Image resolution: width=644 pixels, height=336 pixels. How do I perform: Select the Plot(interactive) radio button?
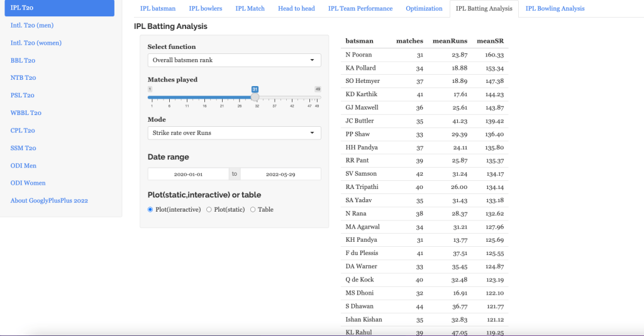150,210
